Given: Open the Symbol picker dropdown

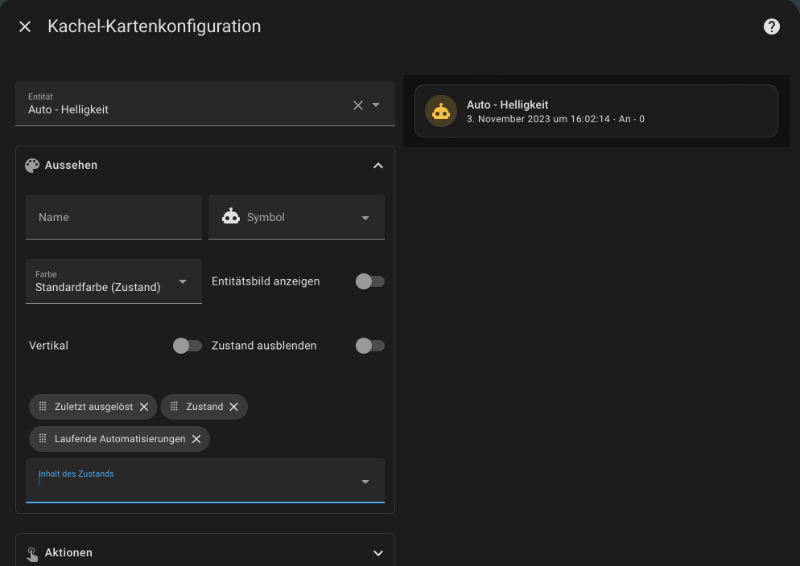Looking at the screenshot, I should click(365, 218).
